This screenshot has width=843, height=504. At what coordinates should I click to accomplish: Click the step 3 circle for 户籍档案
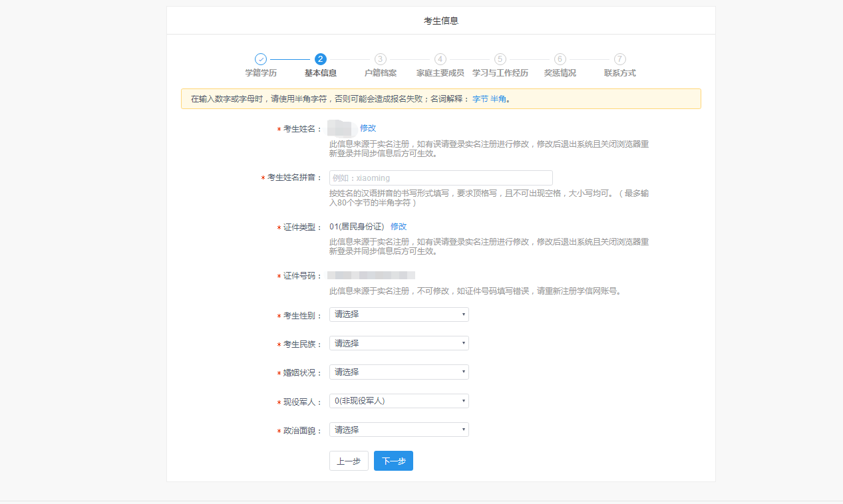pyautogui.click(x=381, y=59)
